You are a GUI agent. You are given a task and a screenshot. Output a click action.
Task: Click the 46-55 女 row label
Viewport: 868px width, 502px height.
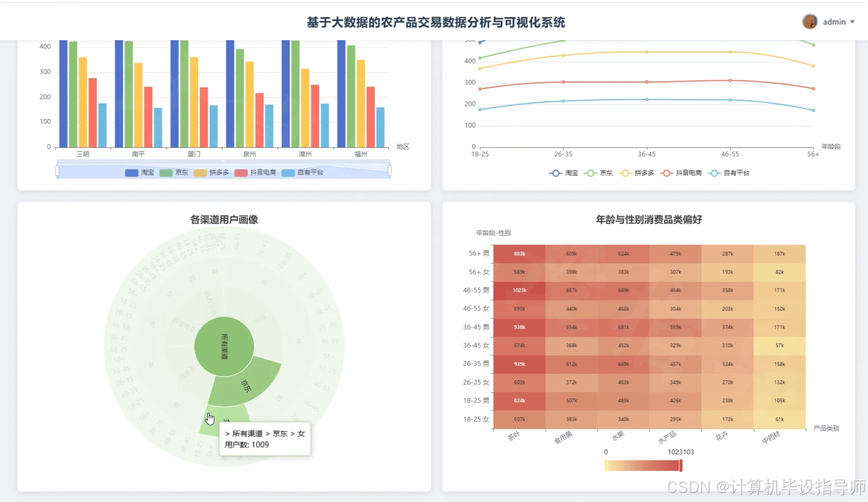[476, 308]
